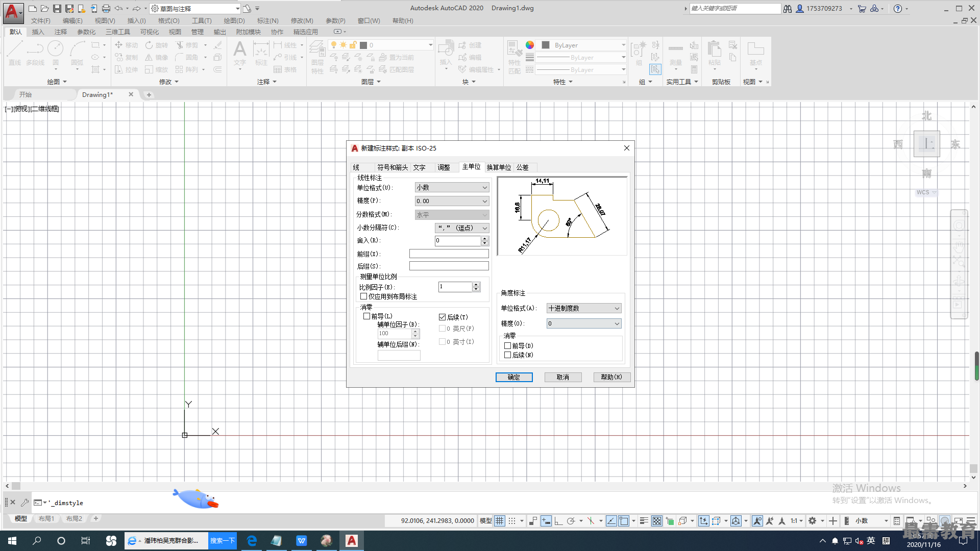This screenshot has width=980, height=551.
Task: Click the Line (直线) tool in ribbon
Action: click(x=15, y=53)
